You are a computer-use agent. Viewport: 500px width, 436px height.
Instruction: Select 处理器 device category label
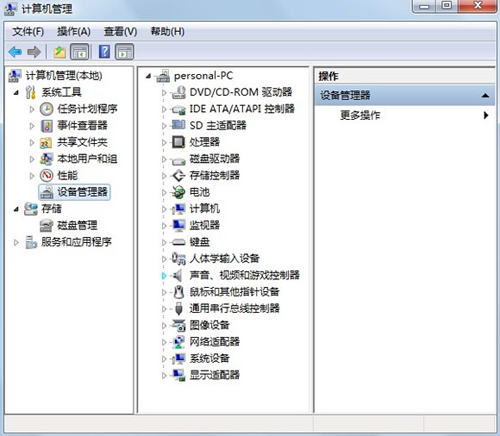tap(204, 142)
